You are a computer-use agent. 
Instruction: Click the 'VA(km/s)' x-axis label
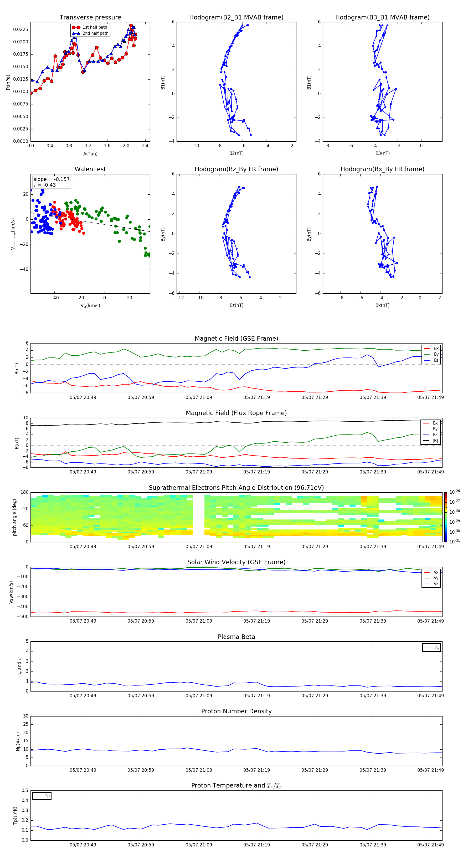click(90, 306)
